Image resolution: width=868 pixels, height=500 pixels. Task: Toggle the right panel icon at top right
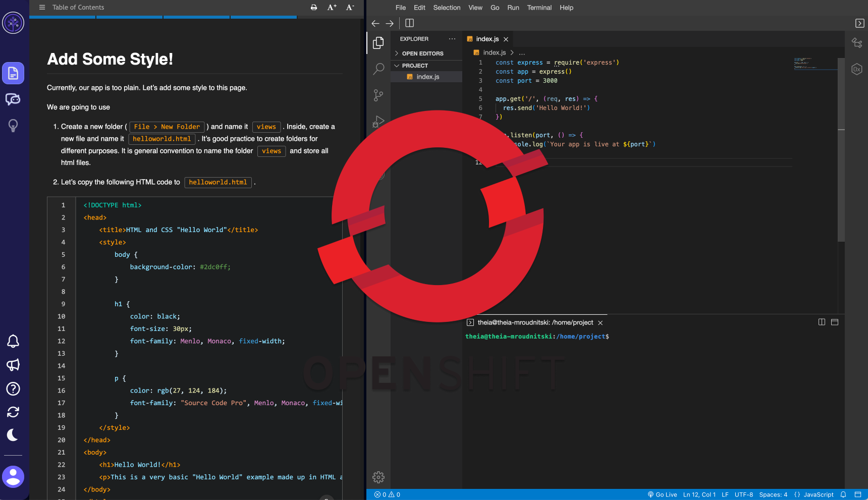(860, 23)
